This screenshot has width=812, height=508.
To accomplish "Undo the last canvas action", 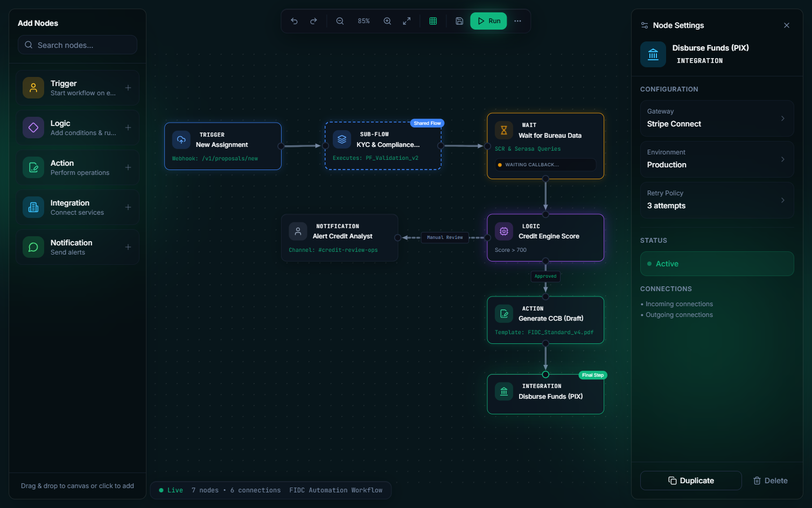I will coord(294,21).
